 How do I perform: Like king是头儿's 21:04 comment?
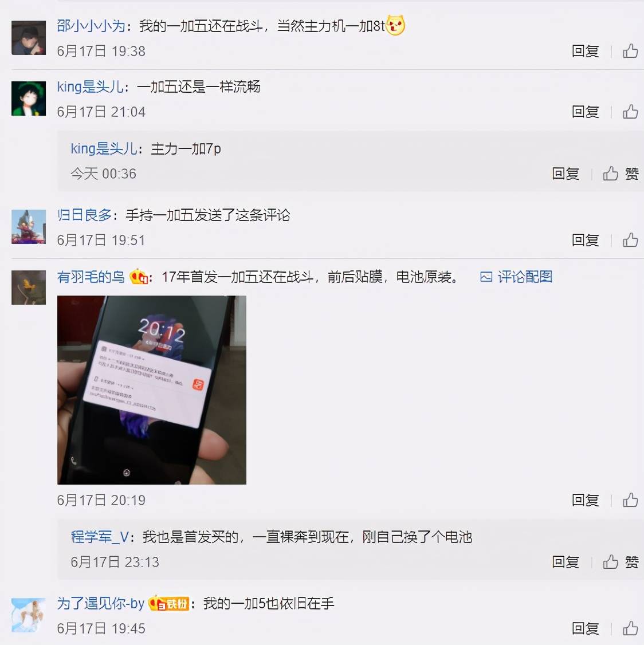tap(630, 112)
